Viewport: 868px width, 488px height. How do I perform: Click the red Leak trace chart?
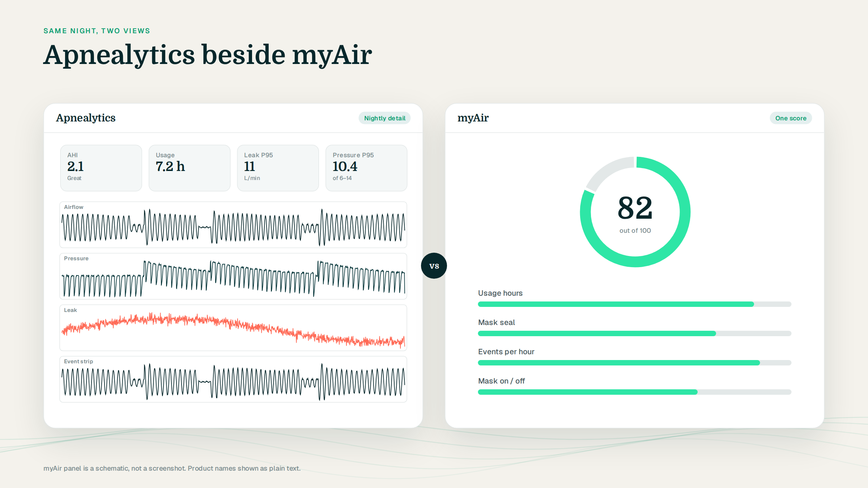tap(233, 328)
